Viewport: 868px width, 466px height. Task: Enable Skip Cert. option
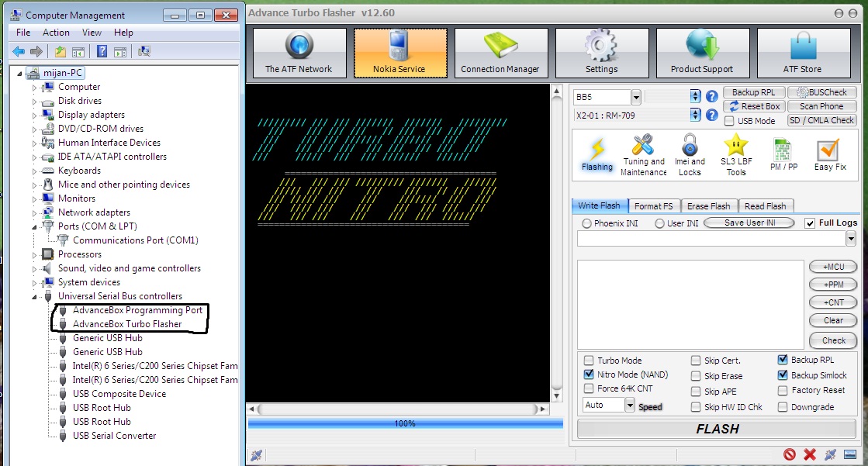(696, 361)
